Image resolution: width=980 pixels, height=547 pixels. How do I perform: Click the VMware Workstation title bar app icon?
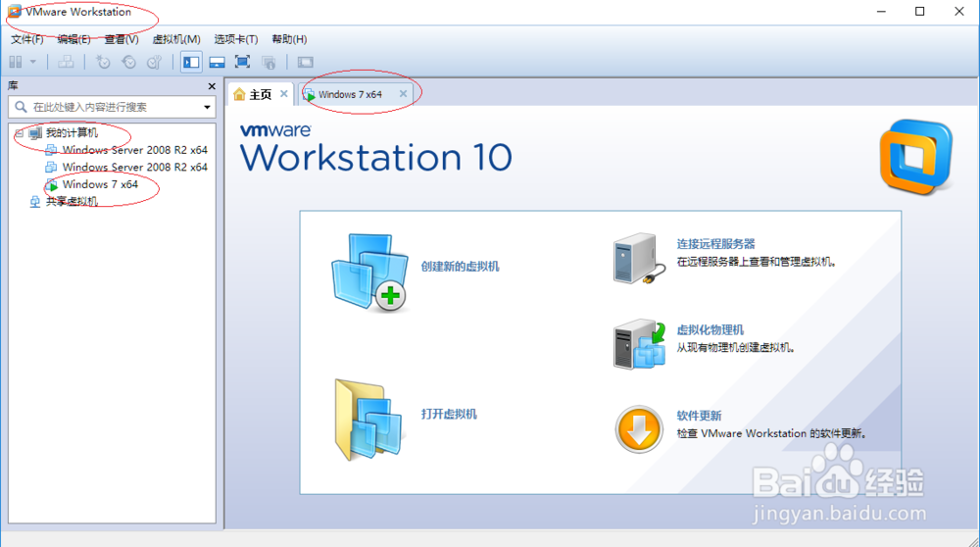[15, 12]
